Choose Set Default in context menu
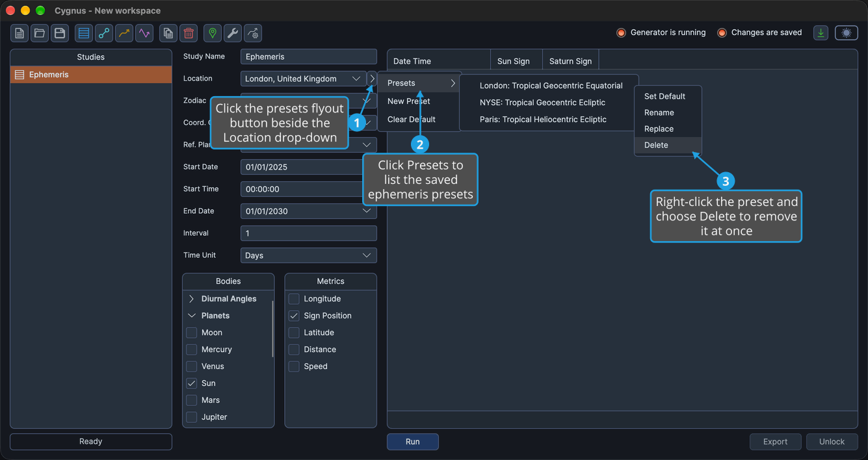 (668, 96)
